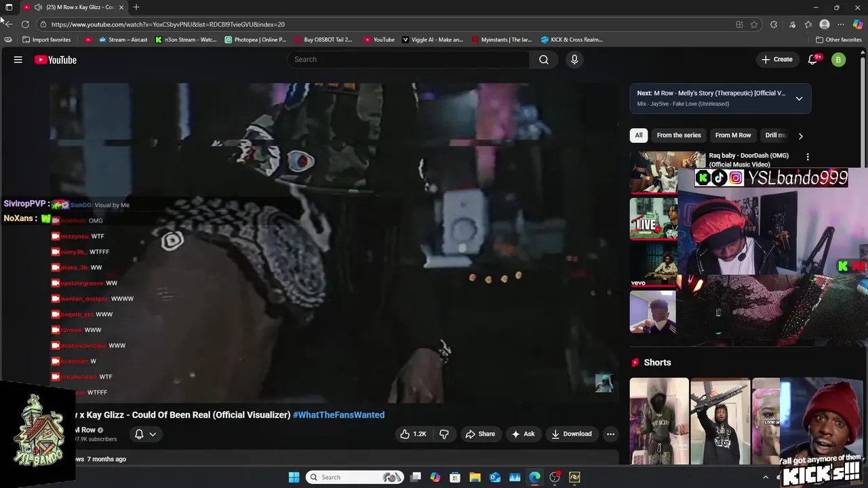Open browser extensions icon
The width and height of the screenshot is (868, 488).
tap(774, 24)
